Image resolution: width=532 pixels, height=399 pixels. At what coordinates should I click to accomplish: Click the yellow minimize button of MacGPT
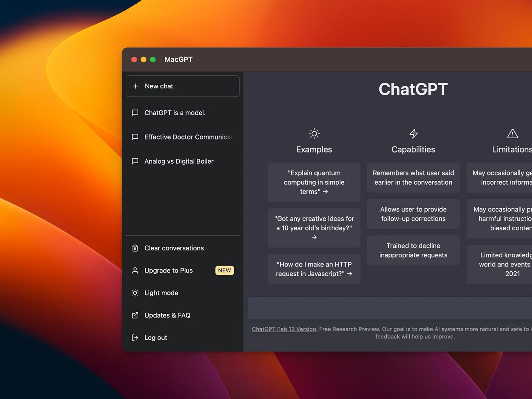[143, 59]
